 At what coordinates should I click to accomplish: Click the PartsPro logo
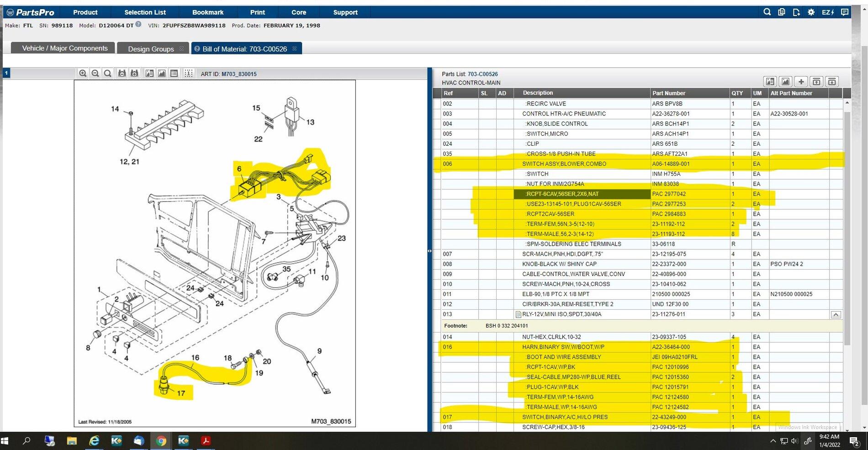30,12
